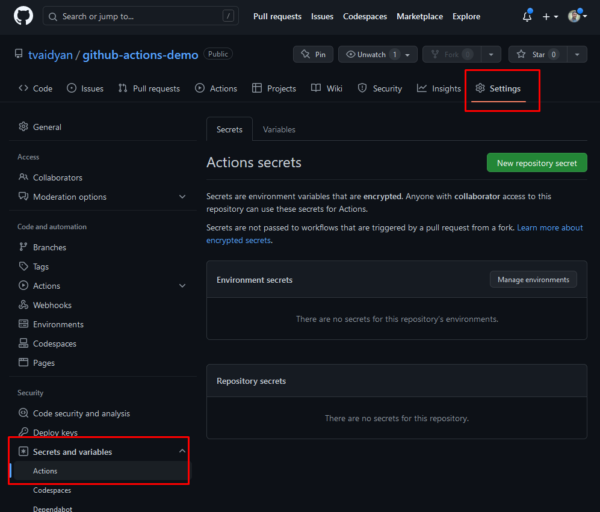This screenshot has width=600, height=512.
Task: Open Issues in the top bar
Action: [x=322, y=16]
